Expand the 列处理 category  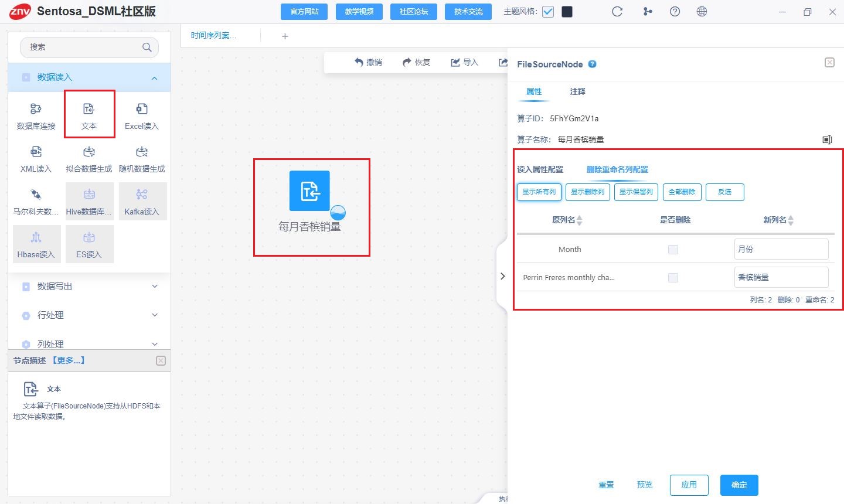[x=155, y=344]
